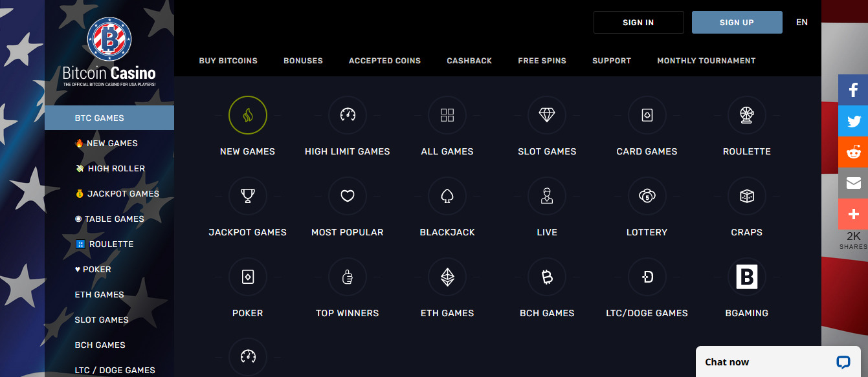This screenshot has height=377, width=868.
Task: Open the Craps dice icon
Action: 747,196
